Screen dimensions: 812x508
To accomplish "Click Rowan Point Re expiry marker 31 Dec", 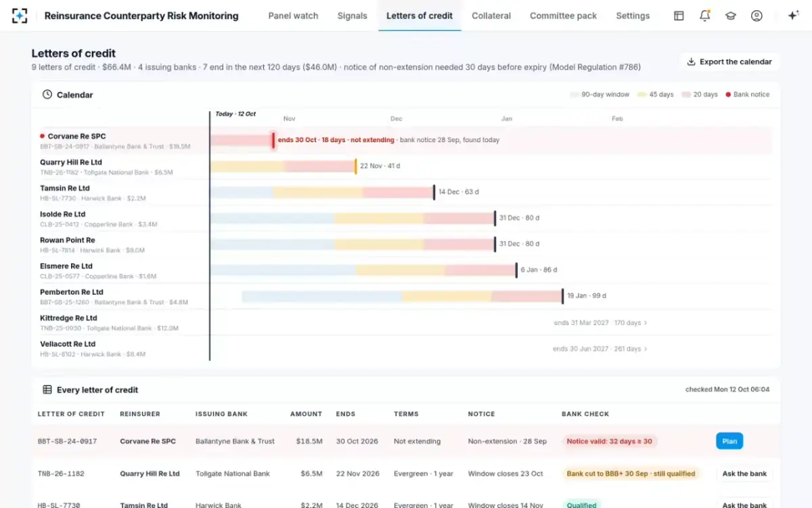I will pyautogui.click(x=495, y=244).
